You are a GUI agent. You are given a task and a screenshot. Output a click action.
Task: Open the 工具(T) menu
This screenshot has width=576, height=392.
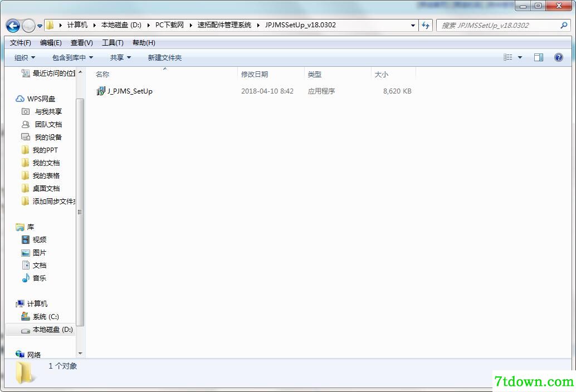click(x=113, y=43)
